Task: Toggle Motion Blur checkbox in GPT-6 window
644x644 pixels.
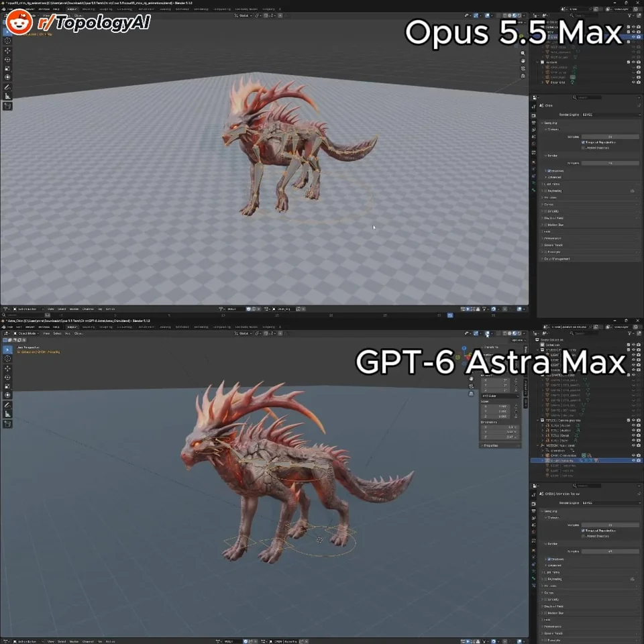Action: [546, 612]
